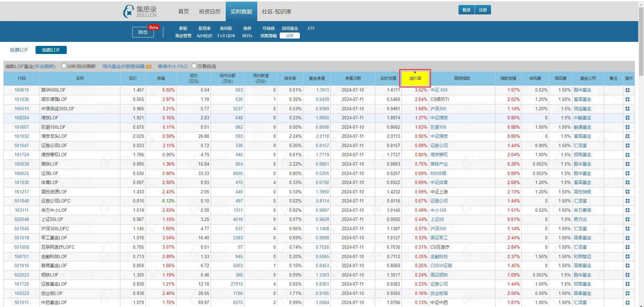Click the plus icon for 钢铁LOF
Viewport: 644px width, 307px height.
tap(627, 275)
